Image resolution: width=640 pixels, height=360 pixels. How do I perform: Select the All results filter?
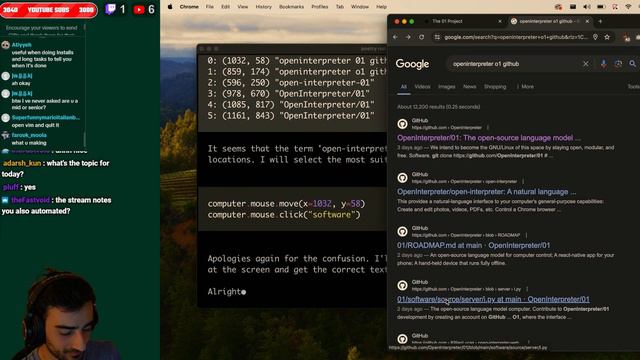[x=404, y=87]
